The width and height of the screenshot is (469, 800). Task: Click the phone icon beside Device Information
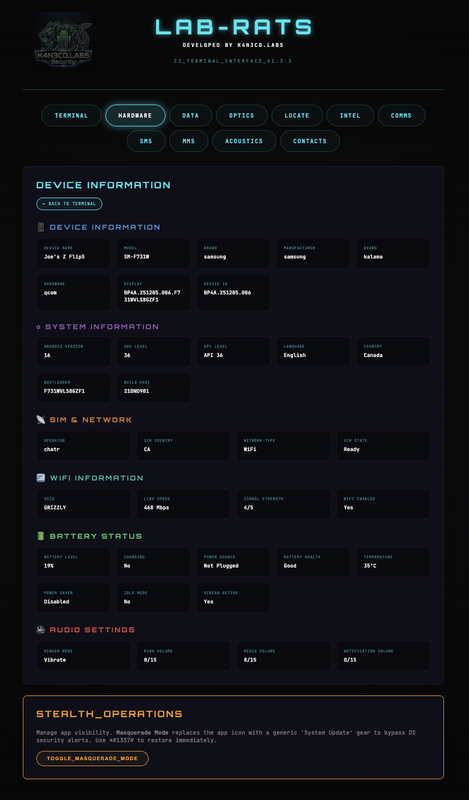(x=41, y=227)
